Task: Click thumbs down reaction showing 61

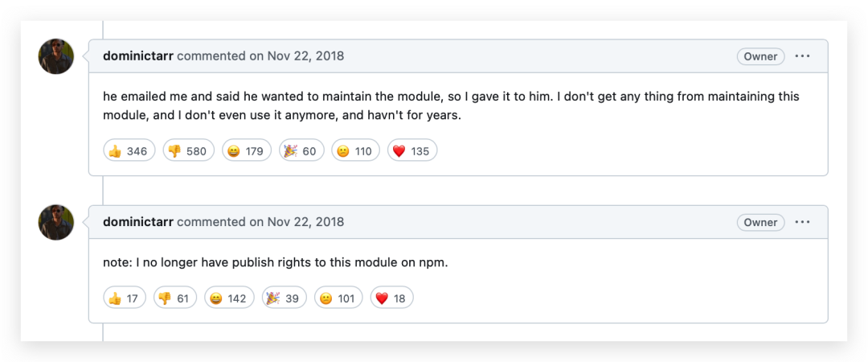Action: tap(175, 298)
